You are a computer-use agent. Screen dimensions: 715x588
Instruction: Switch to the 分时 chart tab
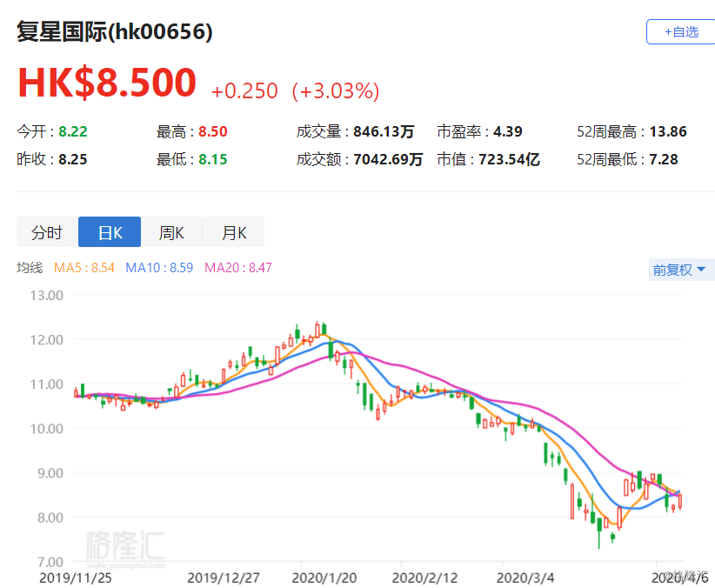[x=48, y=232]
